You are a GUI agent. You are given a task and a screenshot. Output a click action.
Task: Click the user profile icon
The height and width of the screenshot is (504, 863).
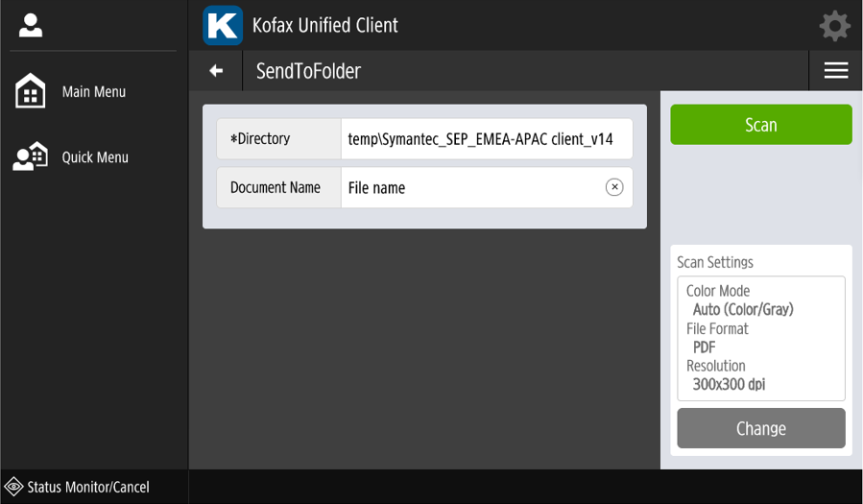coord(31,26)
